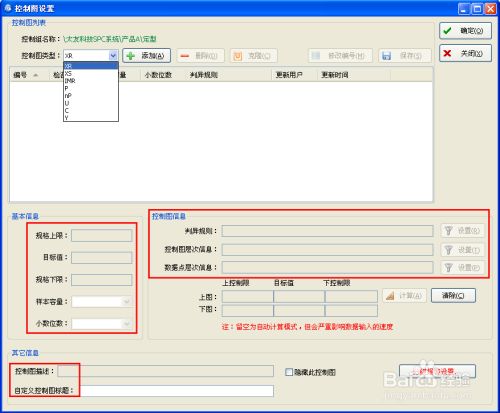This screenshot has height=413, width=500.
Task: Click the 控制图描述 text field
Action: coord(165,371)
